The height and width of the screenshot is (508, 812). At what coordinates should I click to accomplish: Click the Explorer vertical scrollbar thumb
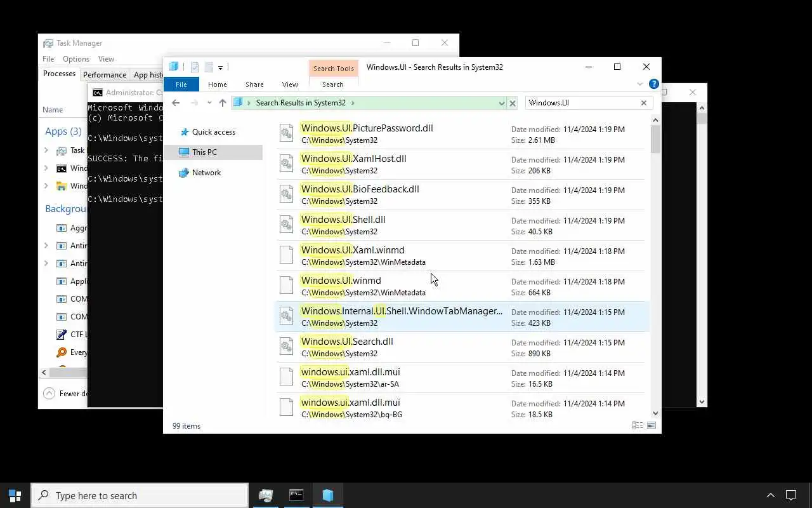pos(655,139)
